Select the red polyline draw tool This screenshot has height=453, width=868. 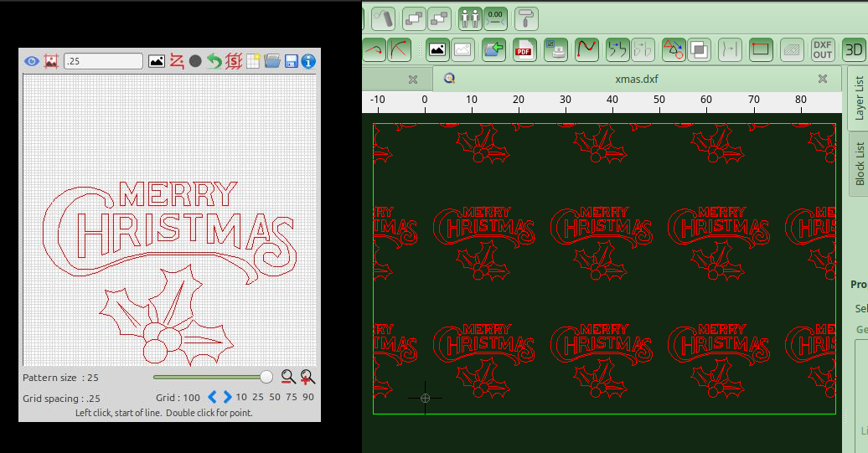coord(177,61)
